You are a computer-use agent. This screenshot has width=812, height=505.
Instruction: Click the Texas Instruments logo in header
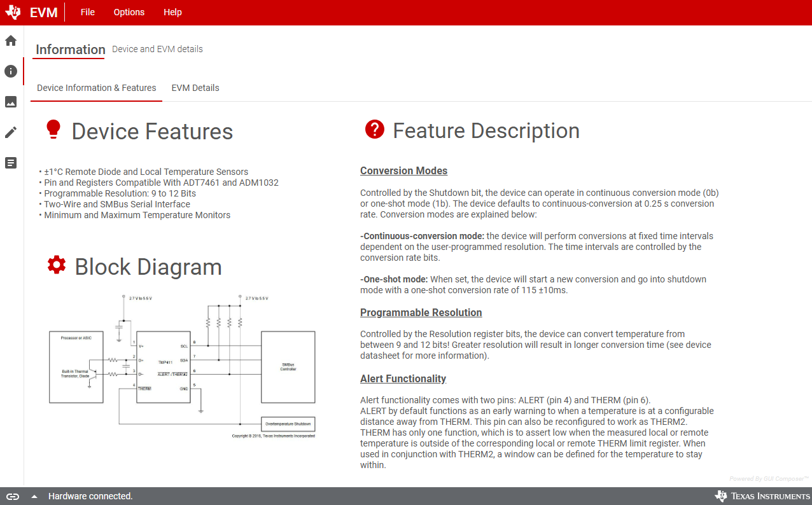coord(13,12)
